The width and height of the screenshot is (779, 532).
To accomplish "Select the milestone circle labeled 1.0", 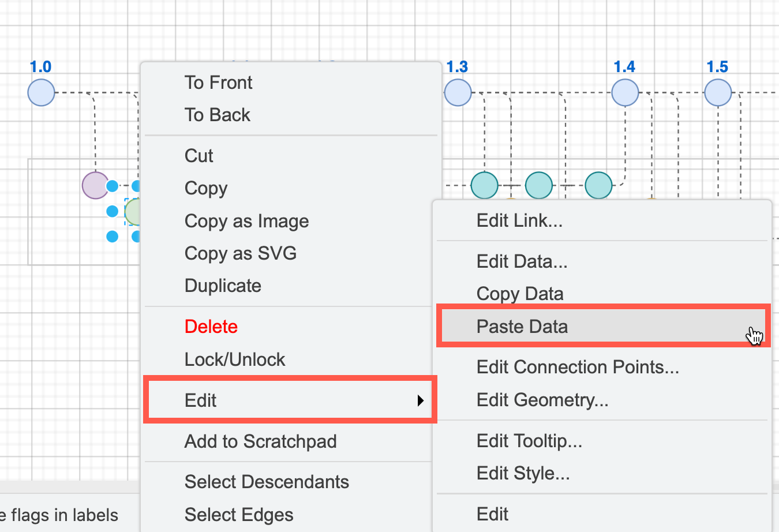I will pyautogui.click(x=41, y=92).
